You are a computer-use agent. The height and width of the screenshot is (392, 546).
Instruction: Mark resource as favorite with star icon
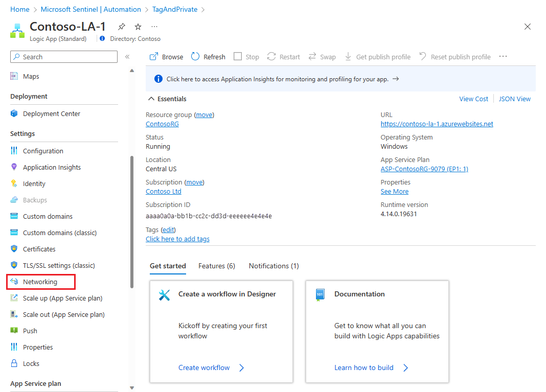pyautogui.click(x=138, y=27)
